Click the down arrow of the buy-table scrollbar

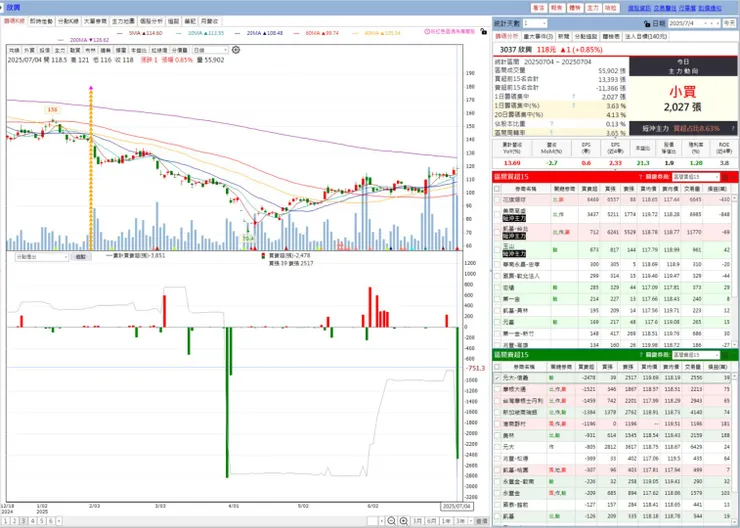click(735, 345)
